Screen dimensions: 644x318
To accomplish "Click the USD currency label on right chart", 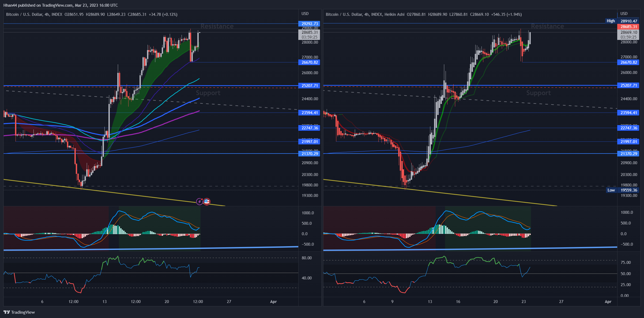I will (x=624, y=13).
